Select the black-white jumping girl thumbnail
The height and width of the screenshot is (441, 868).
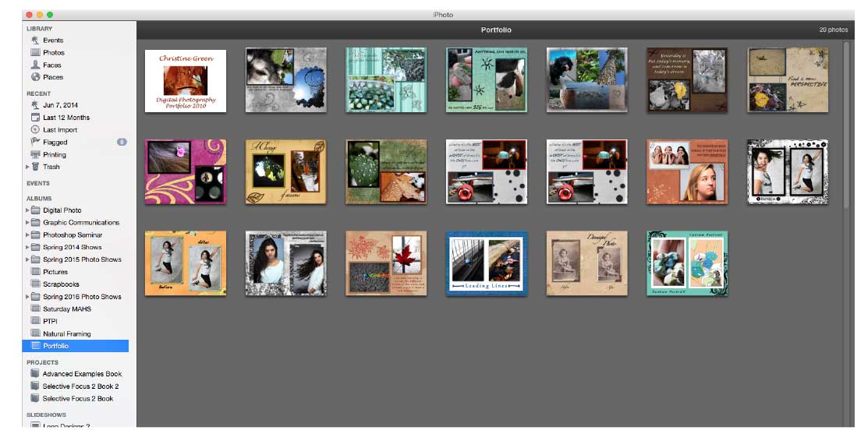788,172
